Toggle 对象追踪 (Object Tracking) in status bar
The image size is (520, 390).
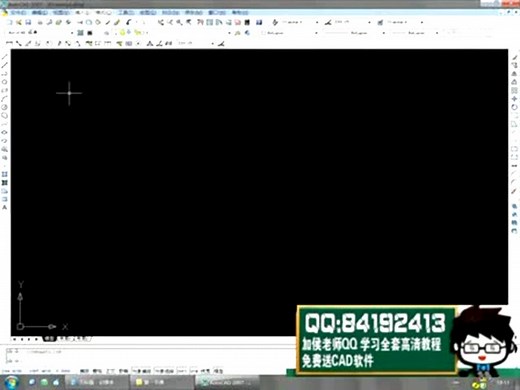point(164,371)
